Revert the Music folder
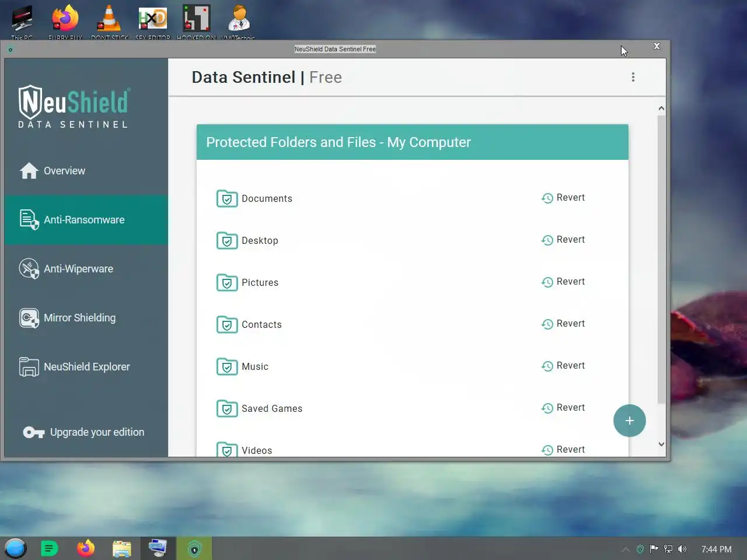The height and width of the screenshot is (560, 747). [x=563, y=366]
